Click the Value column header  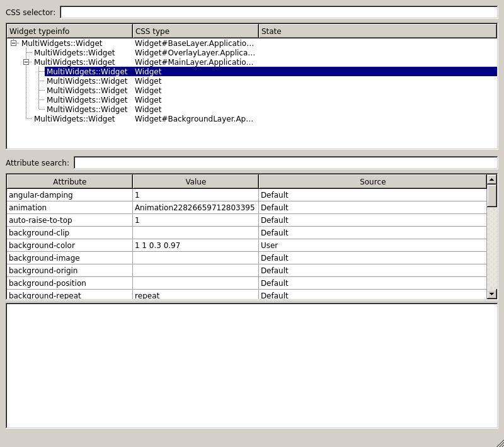[x=195, y=181]
